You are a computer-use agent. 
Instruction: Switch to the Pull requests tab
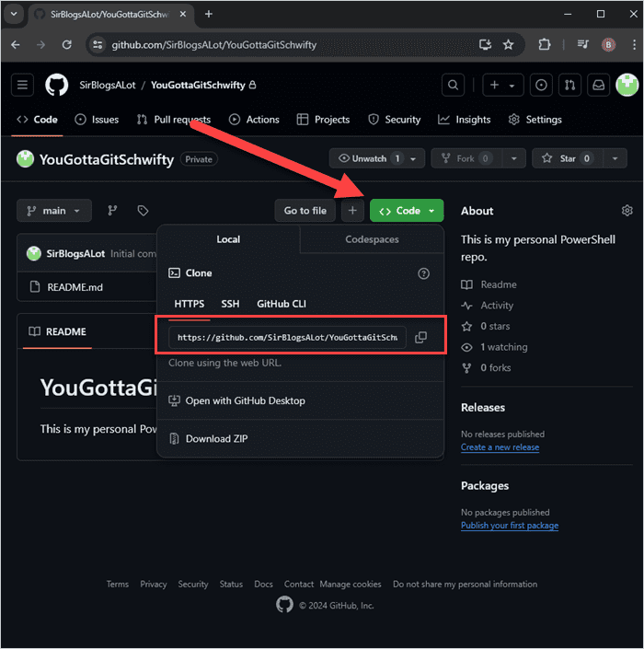coord(174,120)
